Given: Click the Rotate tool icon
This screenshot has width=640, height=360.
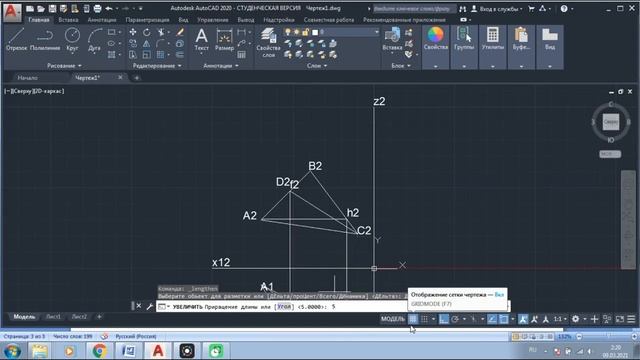Looking at the screenshot, I should (147, 32).
